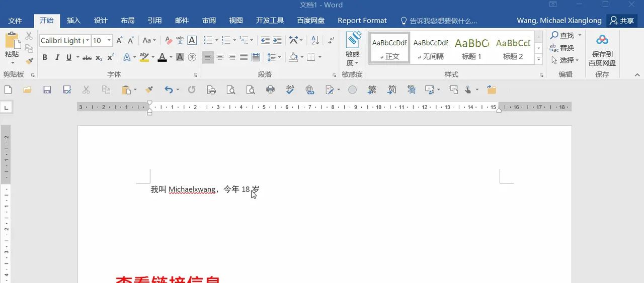The height and width of the screenshot is (283, 644).
Task: Open the borders dropdown arrow
Action: click(x=320, y=57)
